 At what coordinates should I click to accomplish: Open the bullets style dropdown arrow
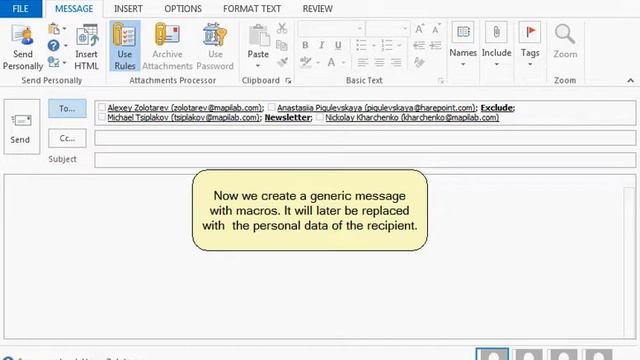(x=373, y=45)
